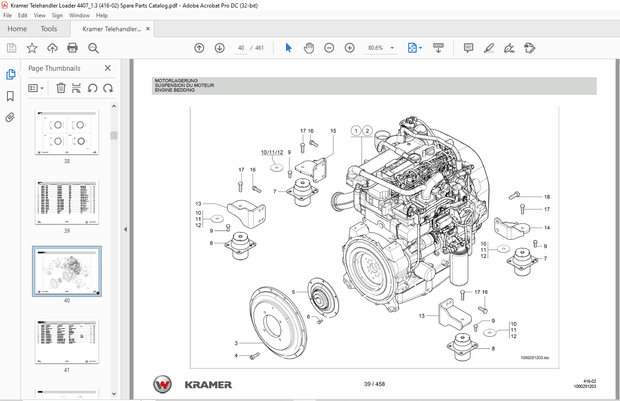Close the Page Thumbnails panel
Image resolution: width=620 pixels, height=401 pixels.
108,68
